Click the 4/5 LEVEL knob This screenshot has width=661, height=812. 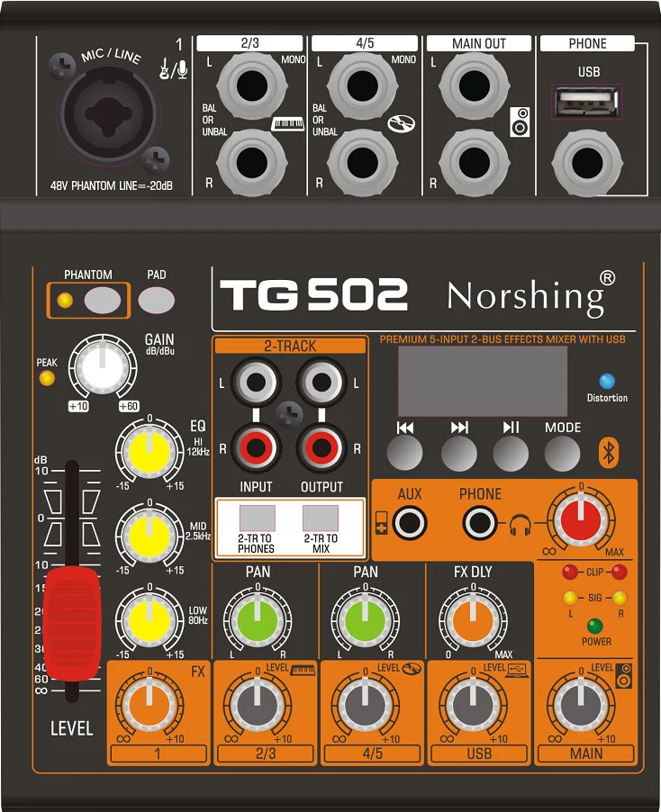pyautogui.click(x=366, y=704)
